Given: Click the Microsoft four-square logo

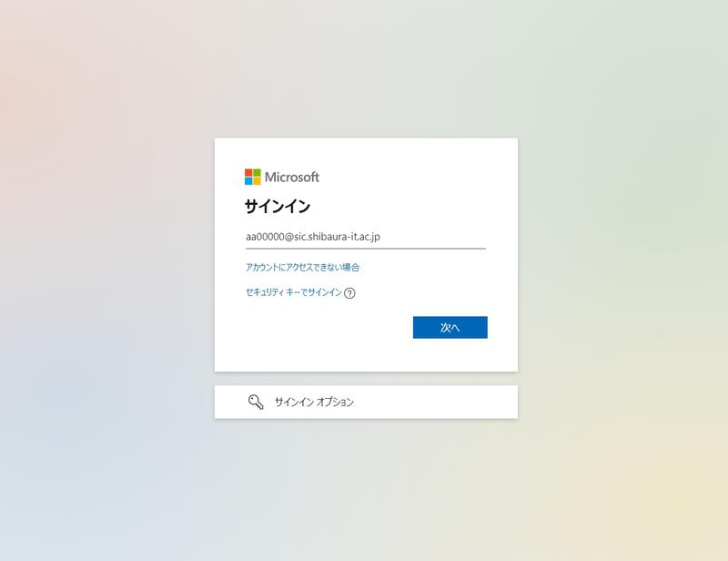Looking at the screenshot, I should 253,177.
